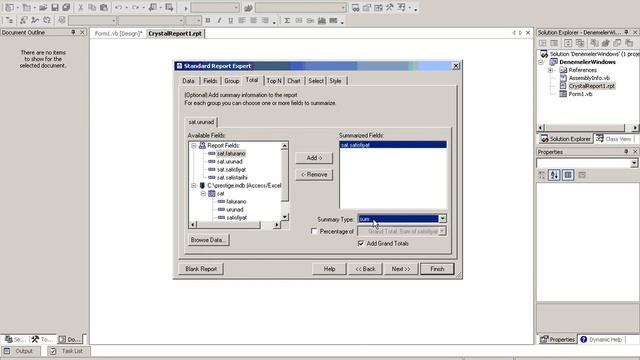Click the Insert Summary sigma icon
The height and width of the screenshot is (360, 640).
pos(287,20)
